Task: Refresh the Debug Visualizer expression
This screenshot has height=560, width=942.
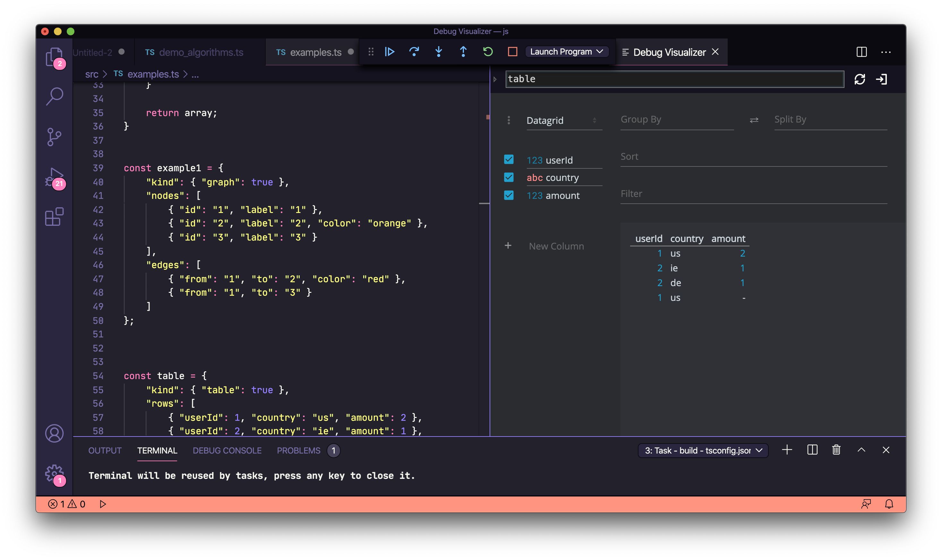Action: [859, 79]
